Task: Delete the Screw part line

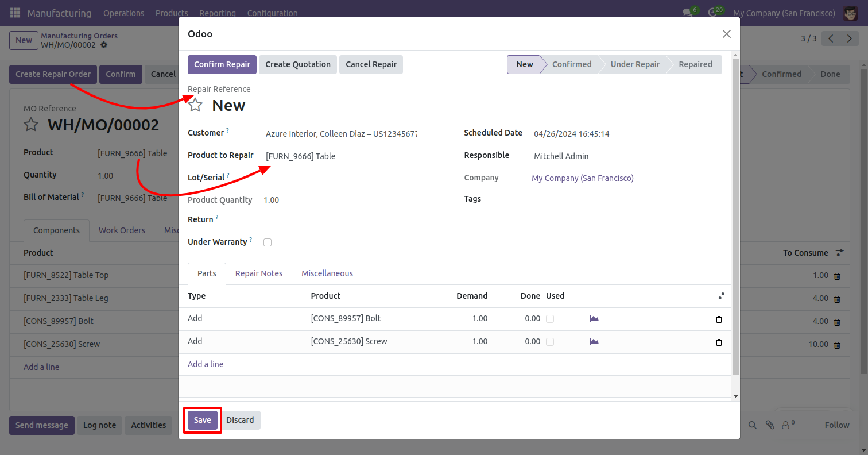Action: 719,342
